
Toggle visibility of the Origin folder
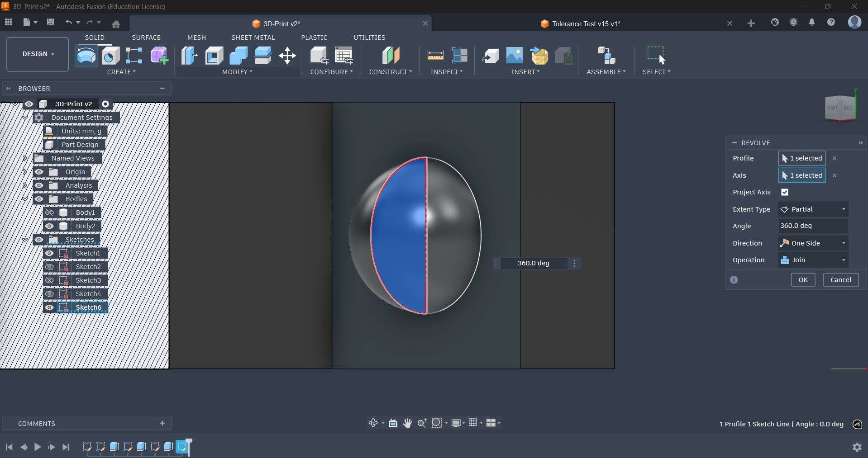coord(39,172)
